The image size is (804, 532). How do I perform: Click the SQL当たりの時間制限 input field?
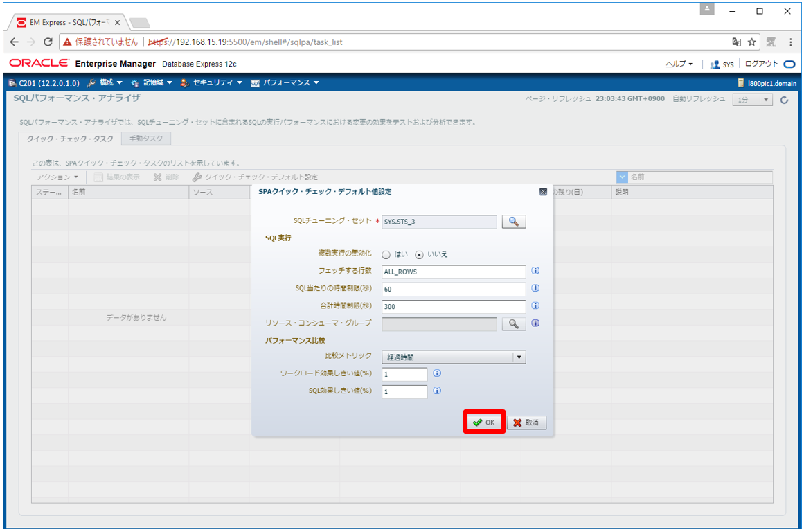pos(454,290)
